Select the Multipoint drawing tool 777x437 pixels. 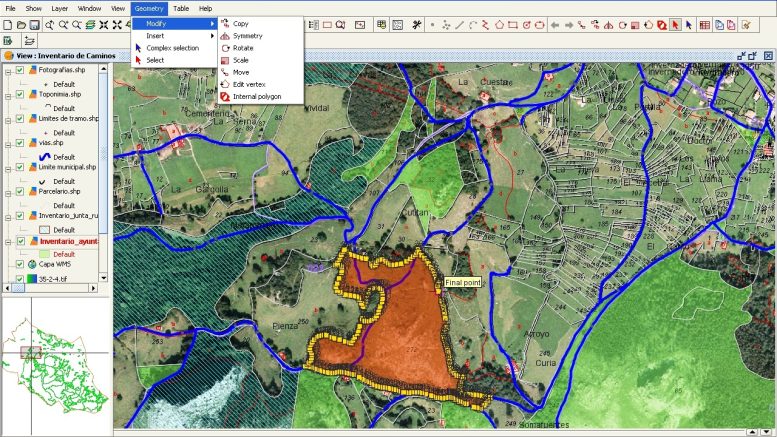[446, 25]
